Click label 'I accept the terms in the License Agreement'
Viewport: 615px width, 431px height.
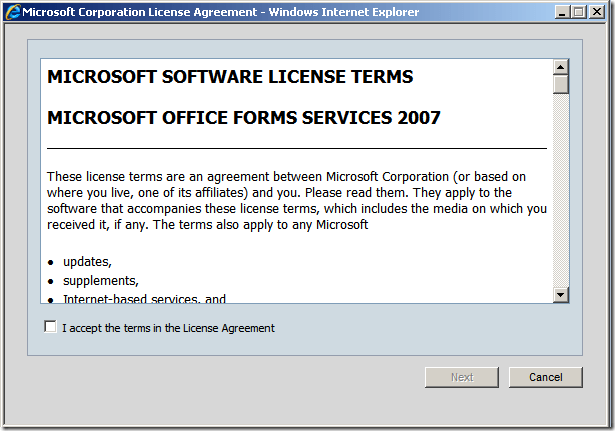(168, 328)
